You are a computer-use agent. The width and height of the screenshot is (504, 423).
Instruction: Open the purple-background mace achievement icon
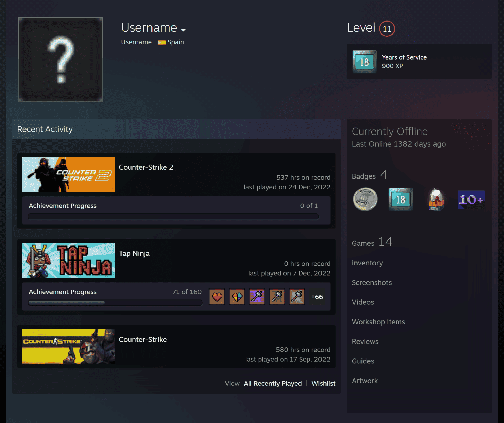tap(257, 297)
